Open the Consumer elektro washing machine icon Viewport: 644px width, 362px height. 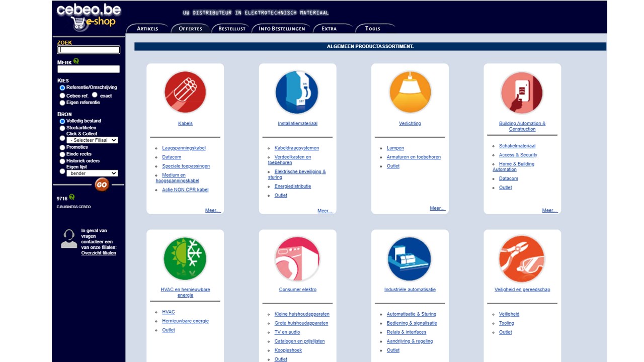point(297,258)
